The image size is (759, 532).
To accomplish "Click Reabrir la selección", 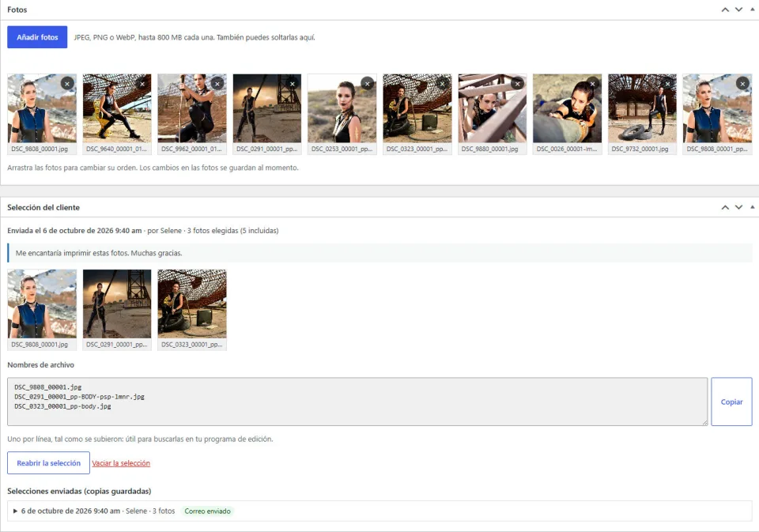I will (x=48, y=462).
